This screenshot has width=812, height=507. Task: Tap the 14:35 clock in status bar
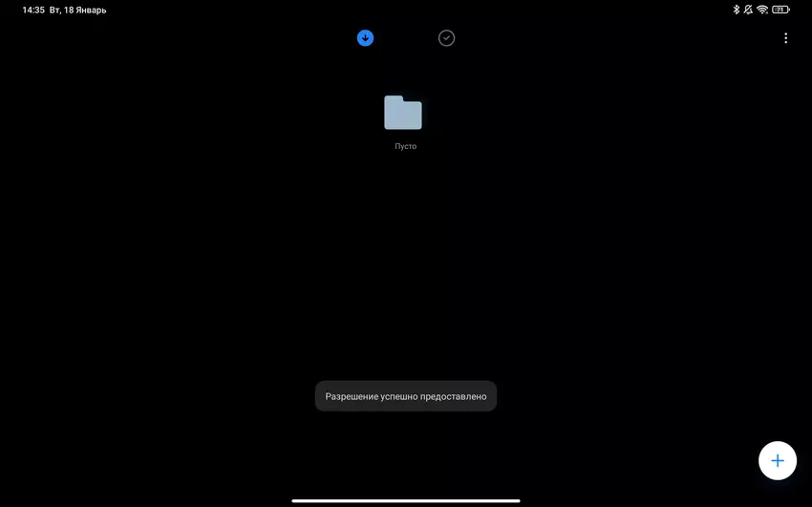33,10
